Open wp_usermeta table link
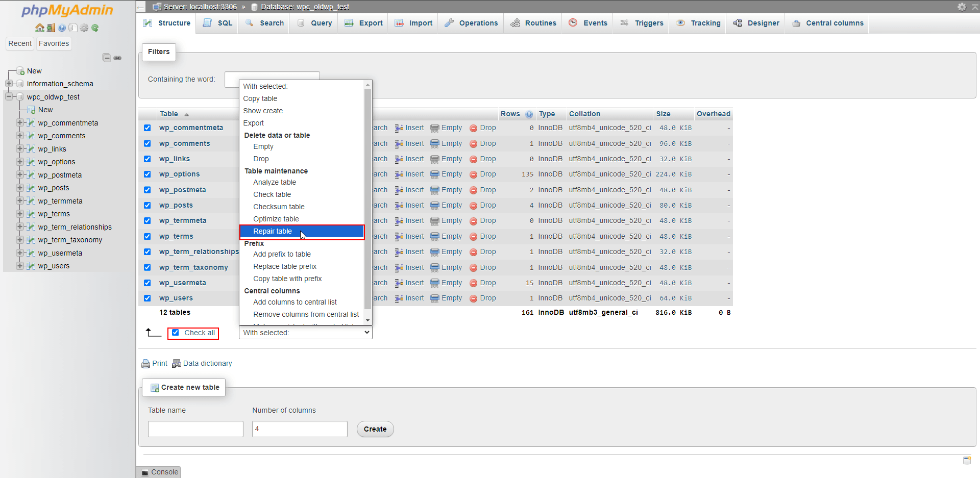This screenshot has height=478, width=980. [182, 283]
